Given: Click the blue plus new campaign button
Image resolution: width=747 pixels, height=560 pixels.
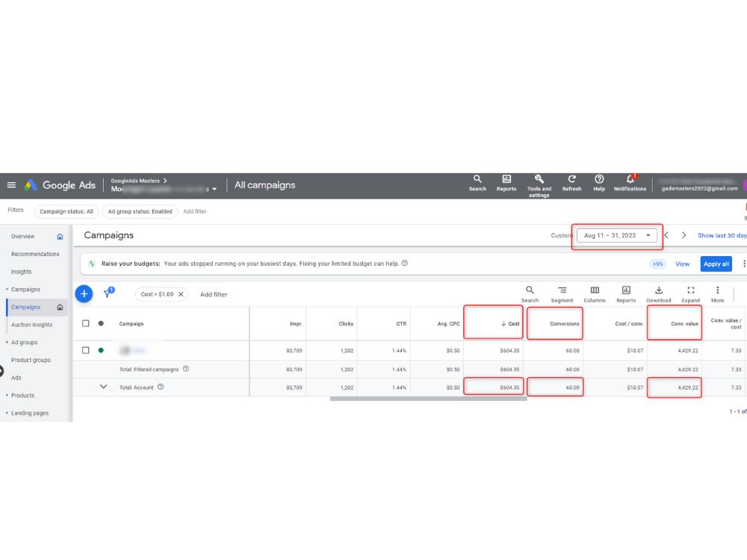Looking at the screenshot, I should [x=84, y=293].
